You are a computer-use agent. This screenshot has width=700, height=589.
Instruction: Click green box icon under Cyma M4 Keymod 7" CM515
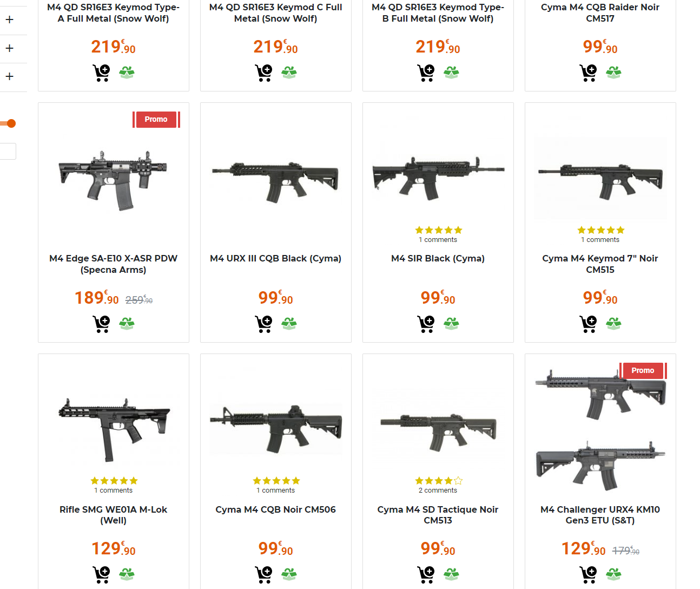point(613,324)
